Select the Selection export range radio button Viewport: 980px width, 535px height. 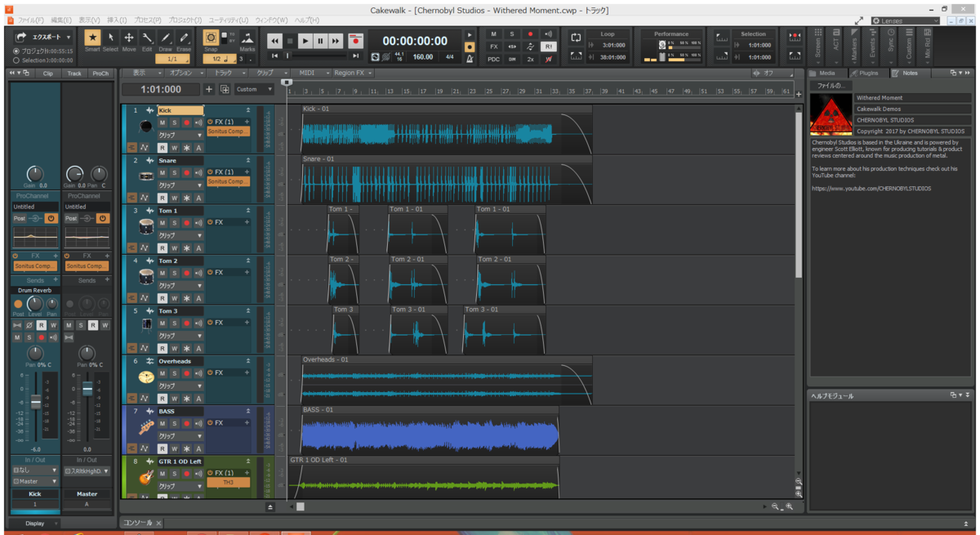point(17,60)
